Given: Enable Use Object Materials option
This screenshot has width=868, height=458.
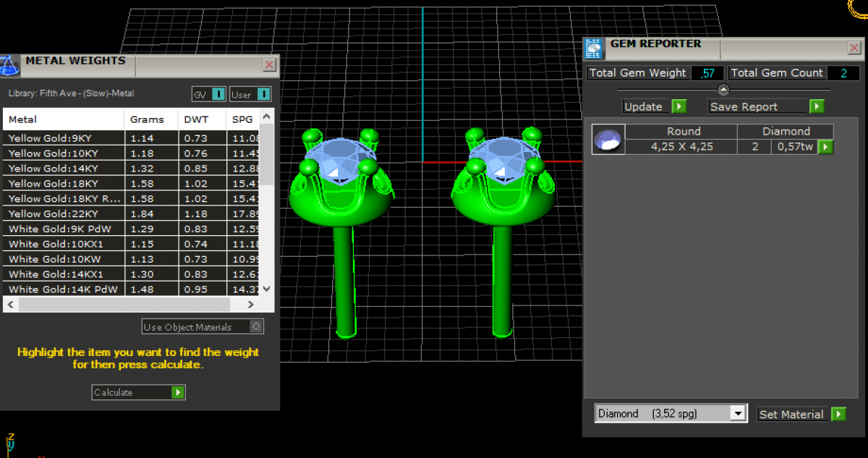Looking at the screenshot, I should (255, 327).
